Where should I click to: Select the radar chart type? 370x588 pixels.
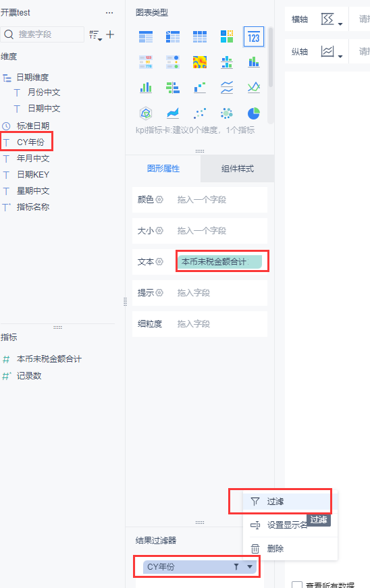(x=146, y=113)
